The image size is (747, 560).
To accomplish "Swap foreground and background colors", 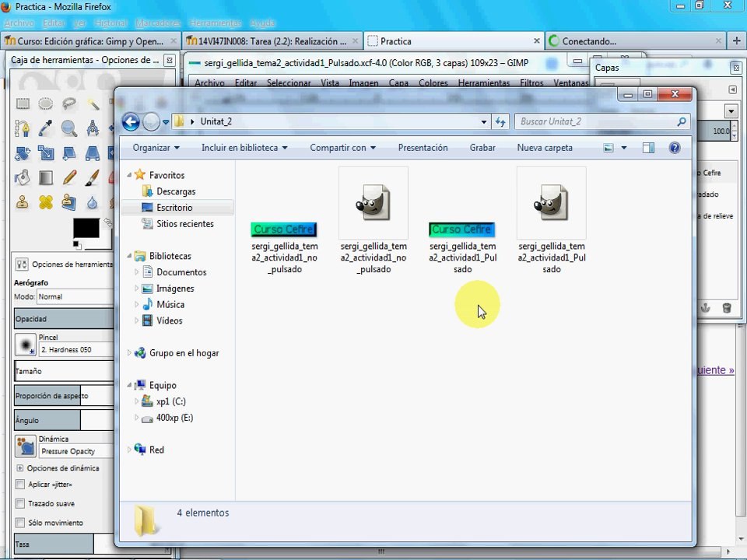I will [107, 222].
